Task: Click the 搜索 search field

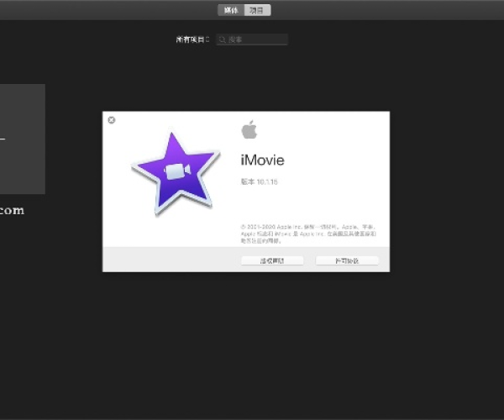Action: 252,39
